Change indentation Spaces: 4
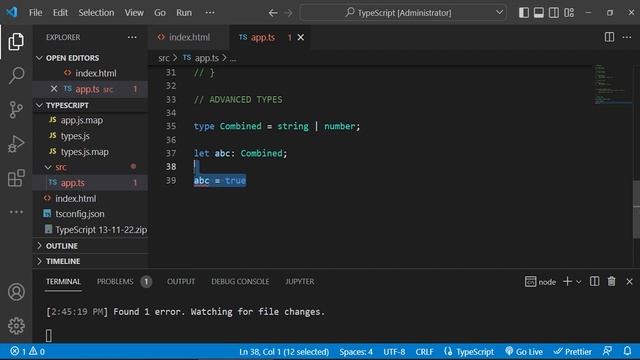This screenshot has width=640, height=360. coord(356,351)
